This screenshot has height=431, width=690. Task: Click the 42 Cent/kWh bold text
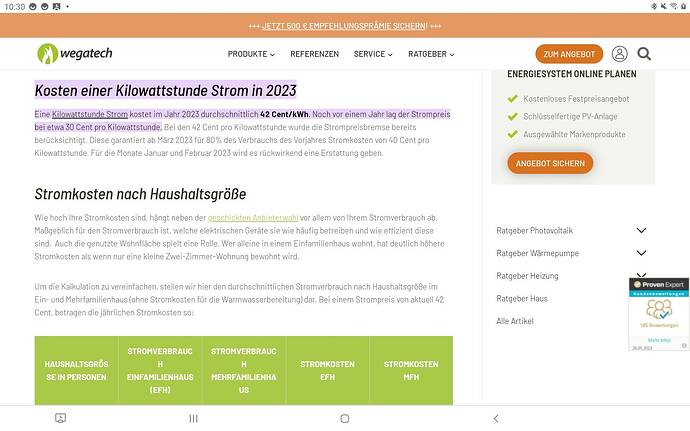click(284, 114)
